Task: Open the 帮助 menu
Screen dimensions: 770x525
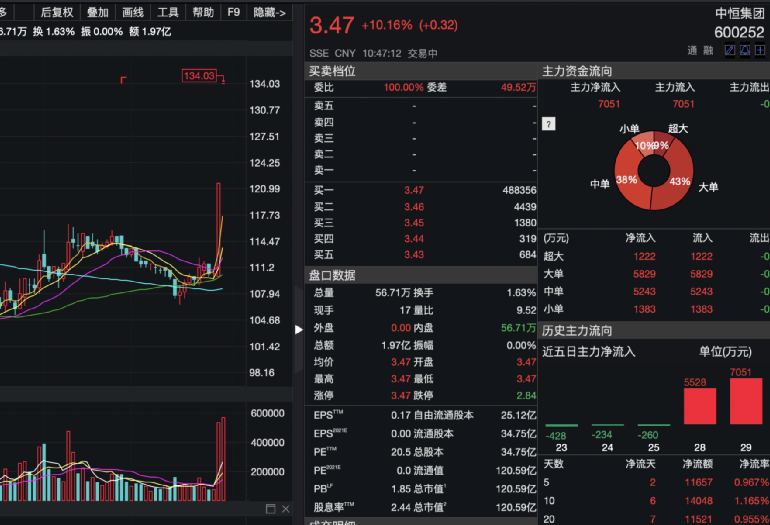Action: pos(203,12)
